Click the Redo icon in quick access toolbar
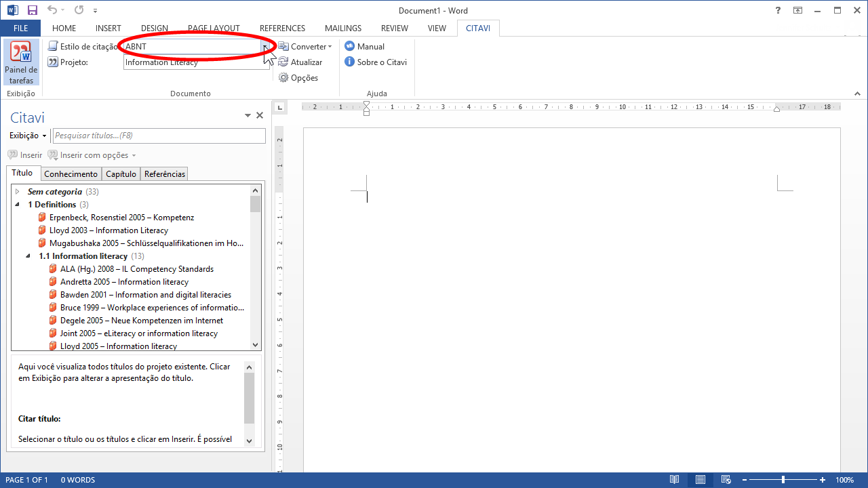 [x=79, y=10]
